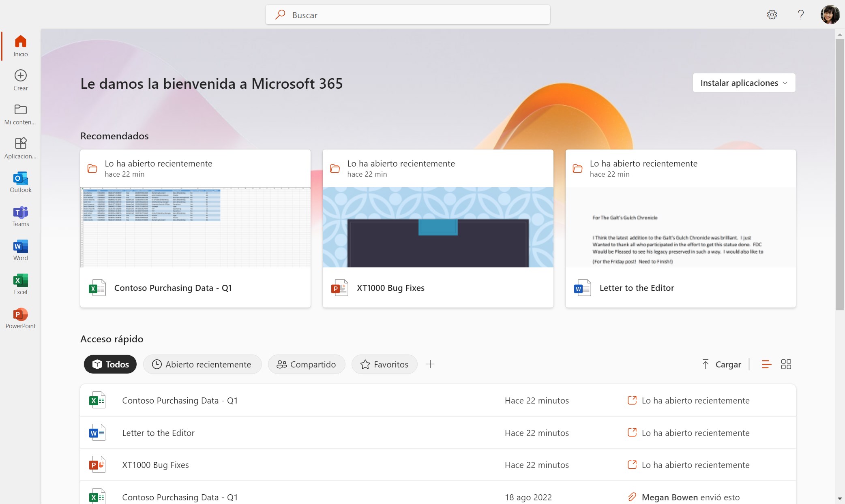
Task: Launch Excel from the sidebar
Action: click(20, 284)
